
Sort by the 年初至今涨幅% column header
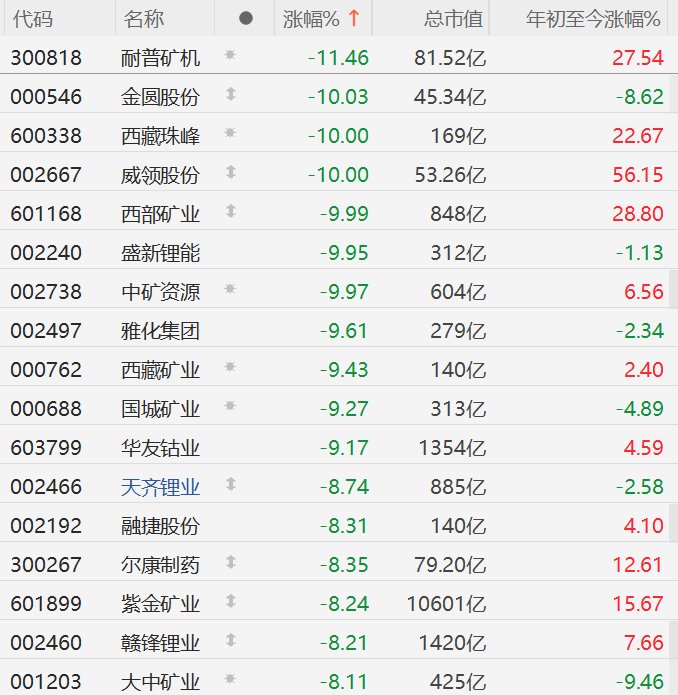593,19
